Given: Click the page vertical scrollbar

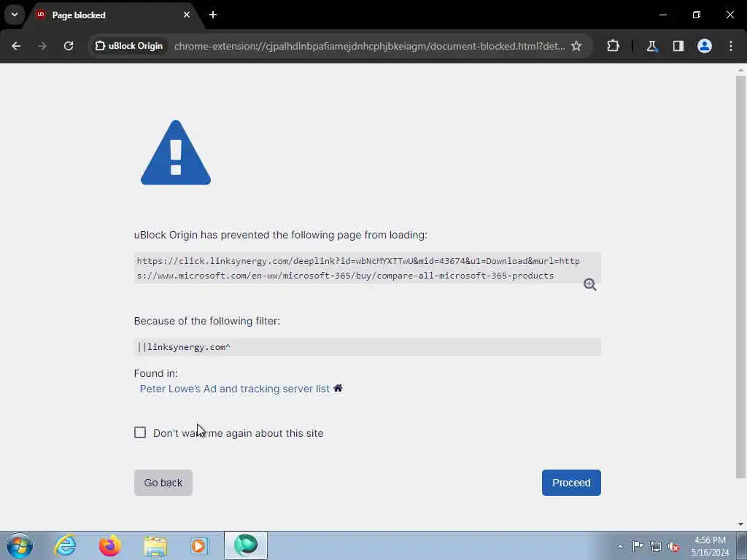Looking at the screenshot, I should pyautogui.click(x=740, y=276).
